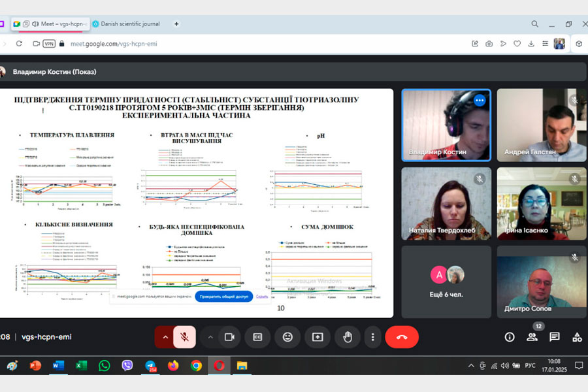Open Telegram from the taskbar
This screenshot has height=392, width=588.
tap(150, 366)
